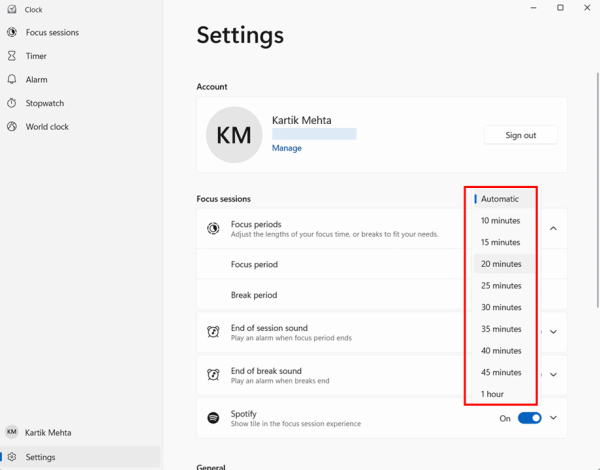Click the KM profile avatar in Account

coord(234,135)
